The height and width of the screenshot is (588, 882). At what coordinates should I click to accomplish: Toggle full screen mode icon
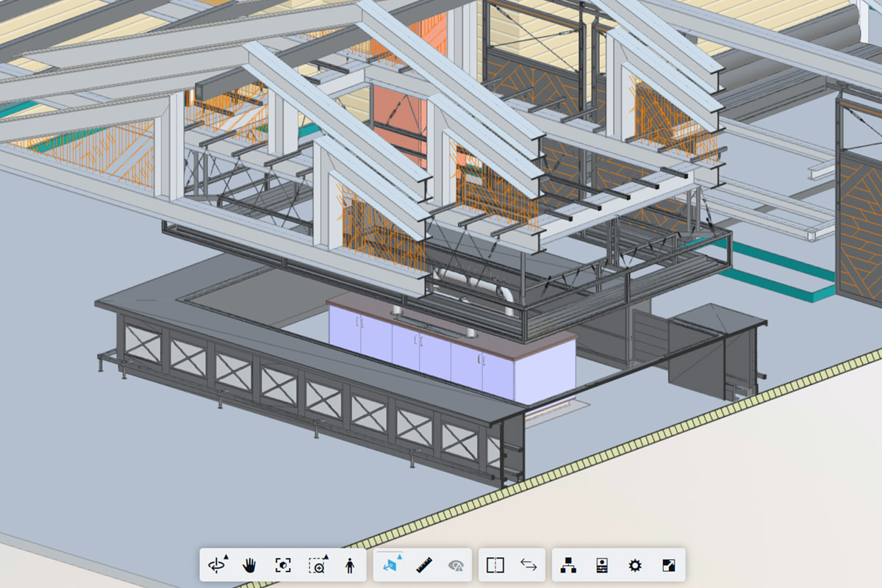pyautogui.click(x=668, y=565)
